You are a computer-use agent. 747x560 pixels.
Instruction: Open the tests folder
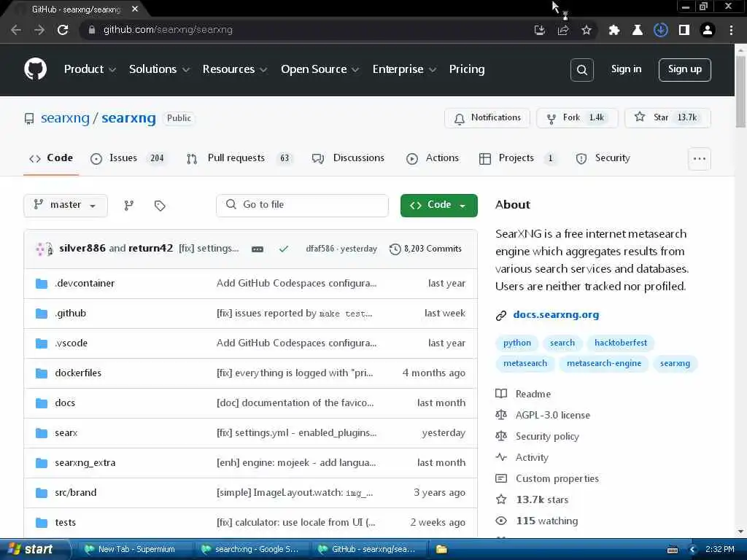pos(65,522)
